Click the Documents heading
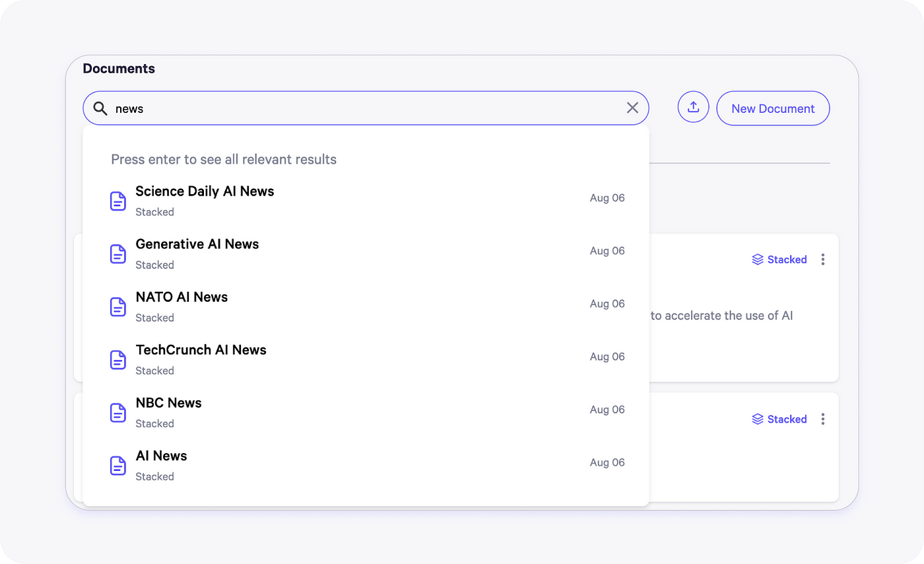The width and height of the screenshot is (924, 564). coord(119,68)
